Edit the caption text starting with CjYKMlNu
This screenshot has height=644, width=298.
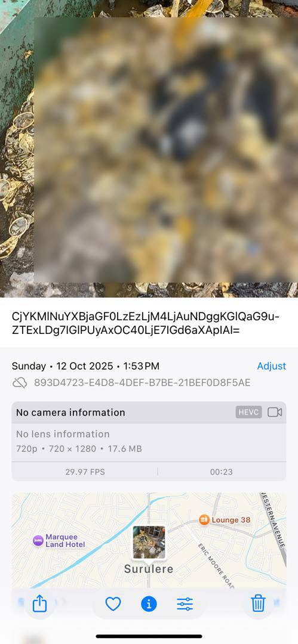point(146,323)
